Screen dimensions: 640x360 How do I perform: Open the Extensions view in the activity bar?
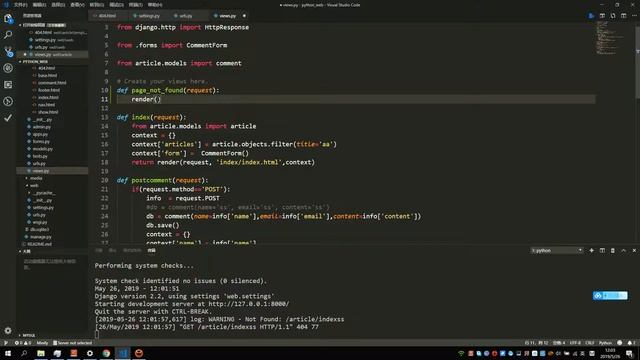point(8,84)
